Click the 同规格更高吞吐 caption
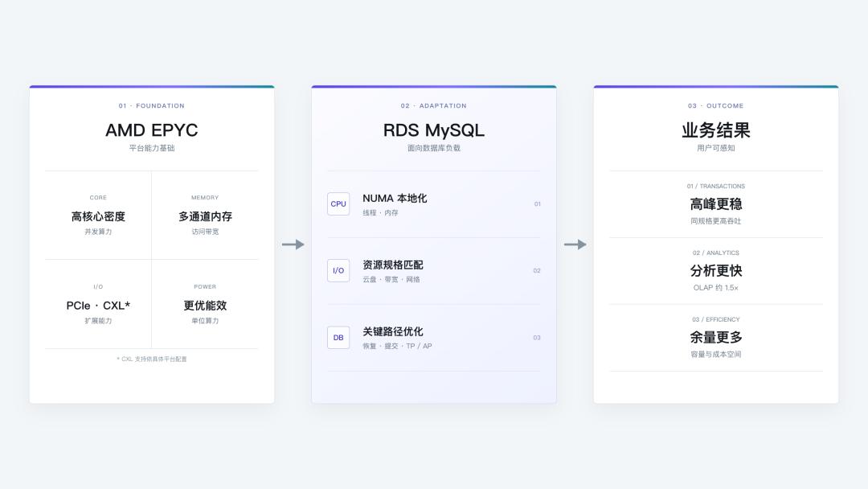 pos(716,221)
